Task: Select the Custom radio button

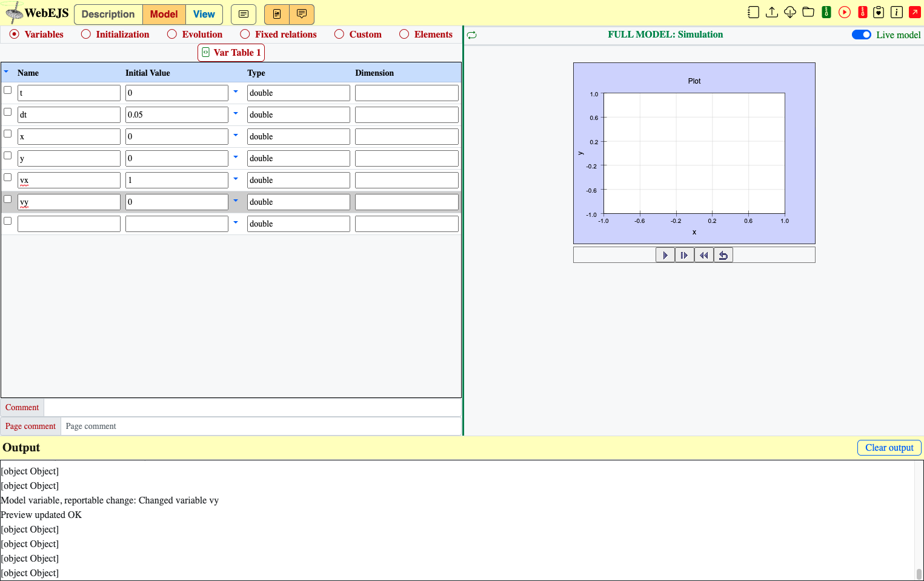Action: [339, 35]
